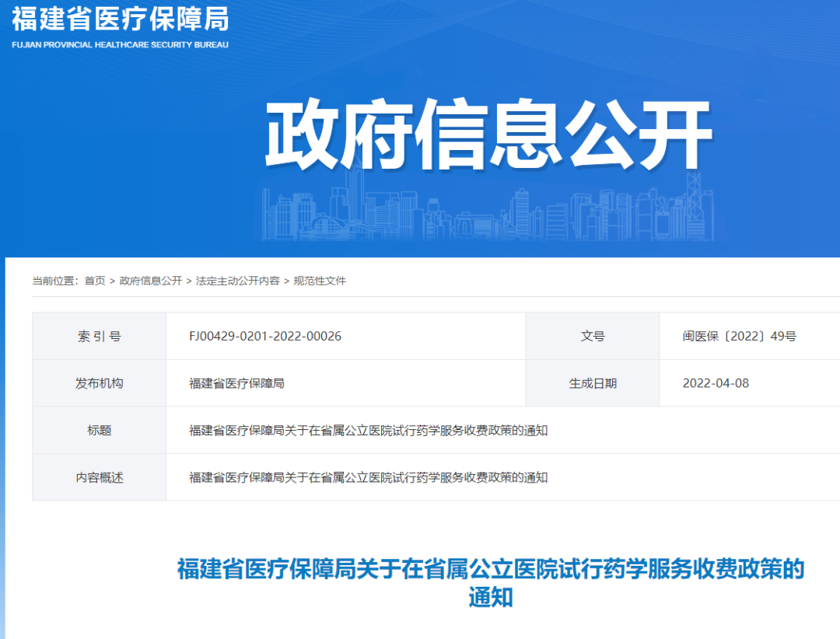Open the 规范性文件 category page
Viewport: 840px width, 639px height.
click(x=320, y=281)
